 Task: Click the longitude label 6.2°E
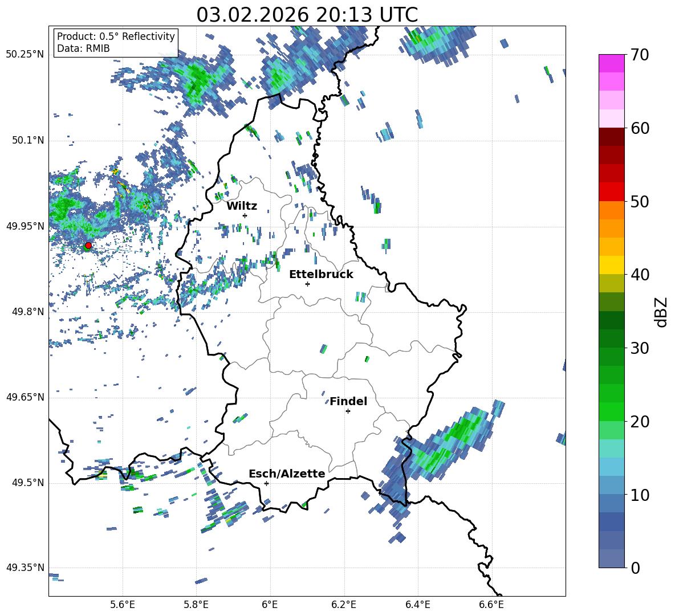point(344,605)
